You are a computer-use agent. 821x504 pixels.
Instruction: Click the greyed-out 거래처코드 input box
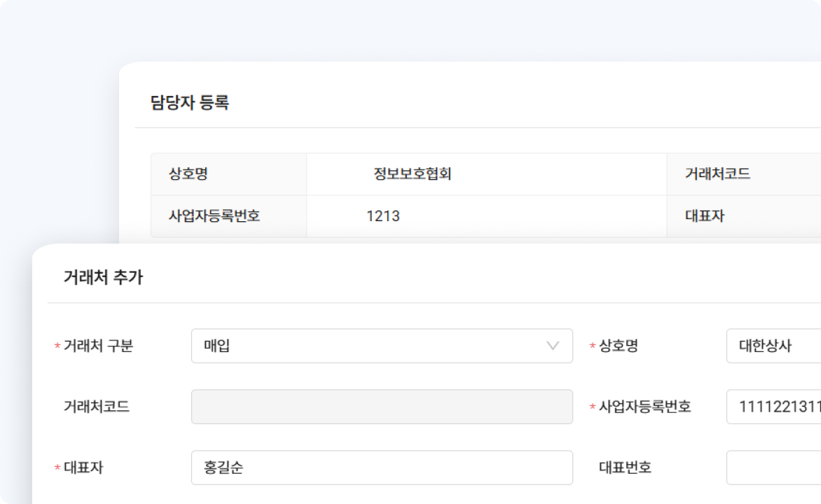coord(382,407)
